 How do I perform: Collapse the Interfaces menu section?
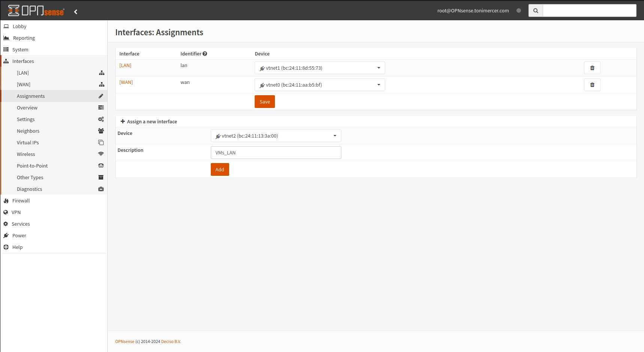[54, 61]
